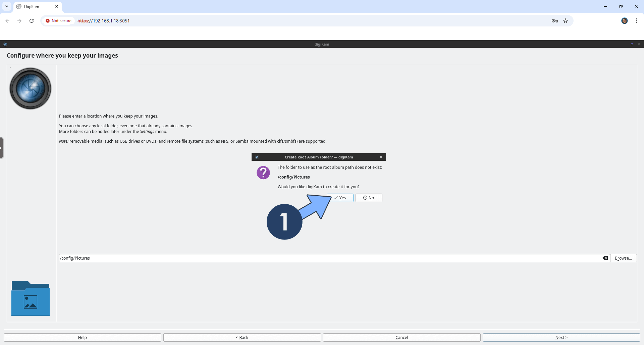
Task: Decline folder creation with No button
Action: coord(369,198)
